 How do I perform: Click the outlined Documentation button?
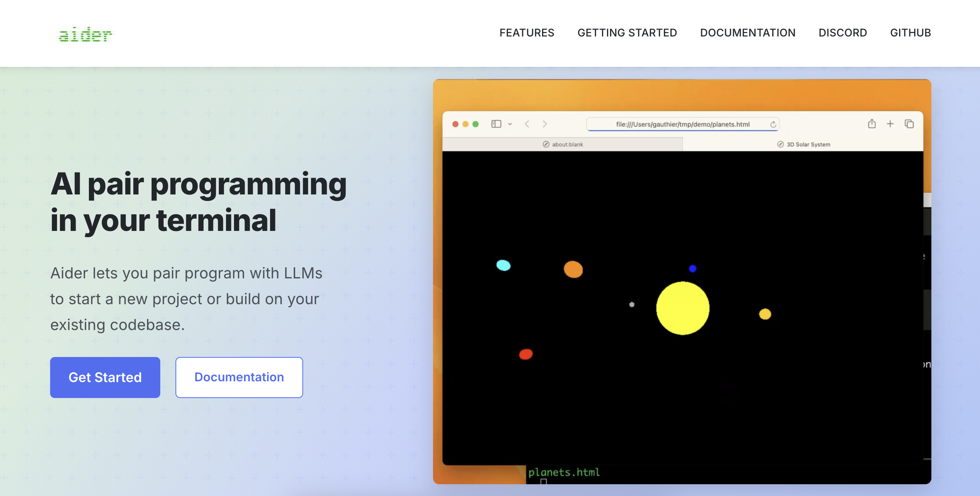tap(239, 377)
